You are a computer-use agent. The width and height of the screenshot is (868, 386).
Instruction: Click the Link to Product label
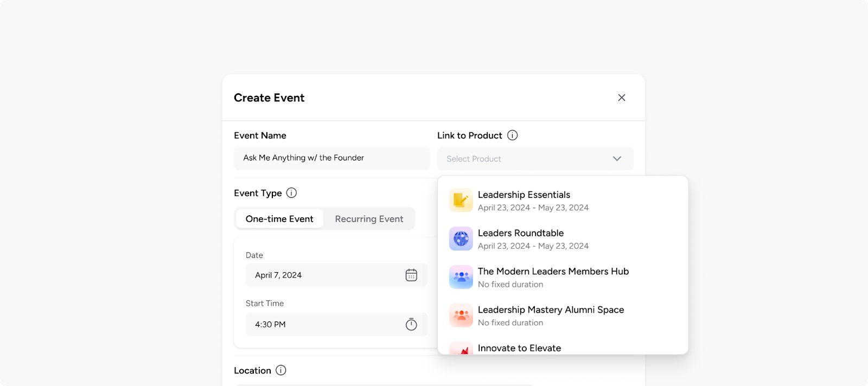(x=470, y=136)
